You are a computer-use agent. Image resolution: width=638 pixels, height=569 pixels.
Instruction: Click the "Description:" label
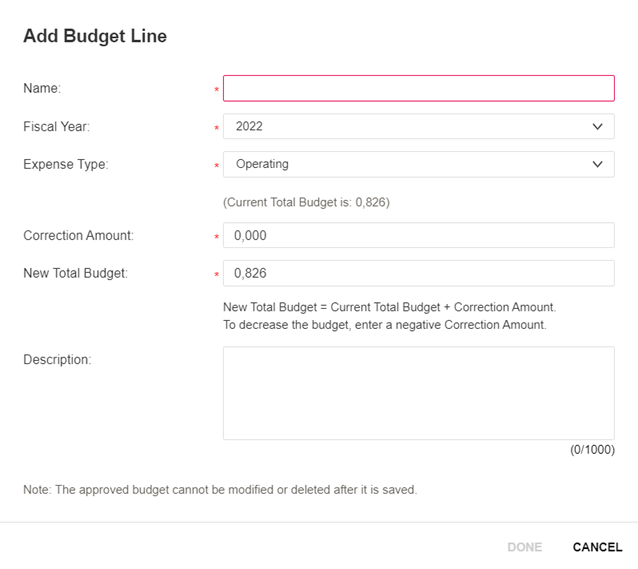(x=57, y=359)
